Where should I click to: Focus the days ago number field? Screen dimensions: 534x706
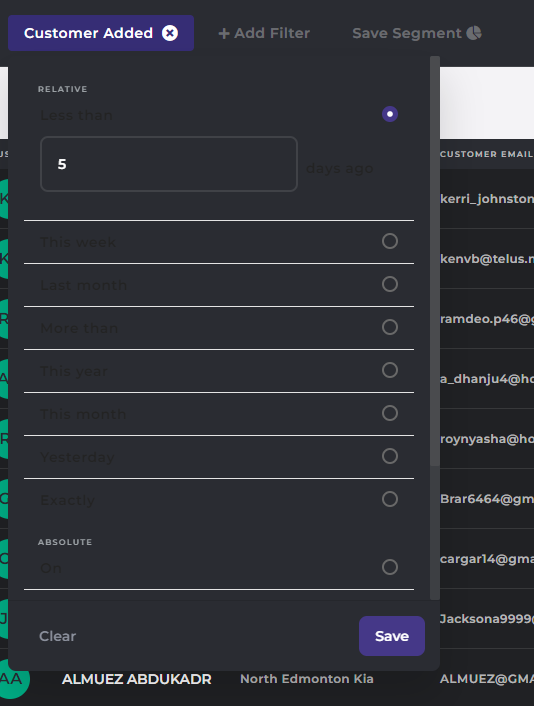click(169, 164)
